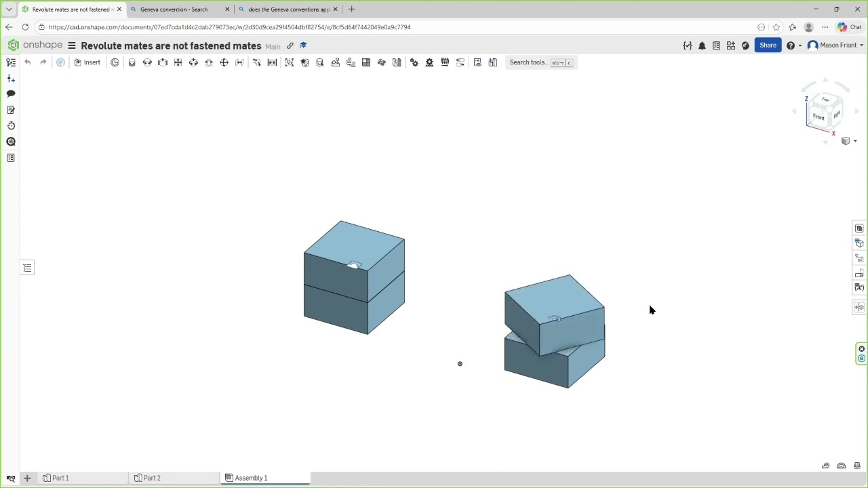
Task: Open the instances list tool at left
Action: pyautogui.click(x=11, y=62)
